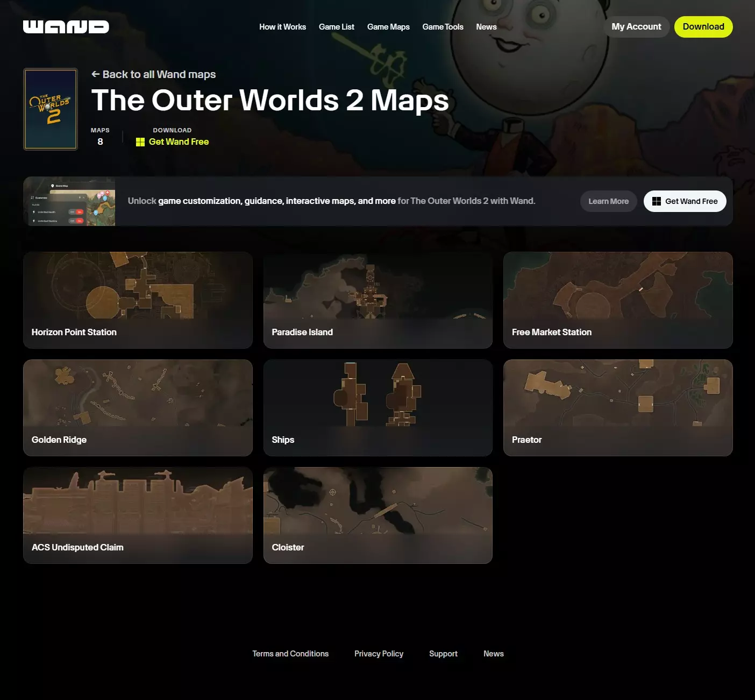Screen dimensions: 755x700
Task: Open News from the top navigation
Action: pyautogui.click(x=486, y=27)
